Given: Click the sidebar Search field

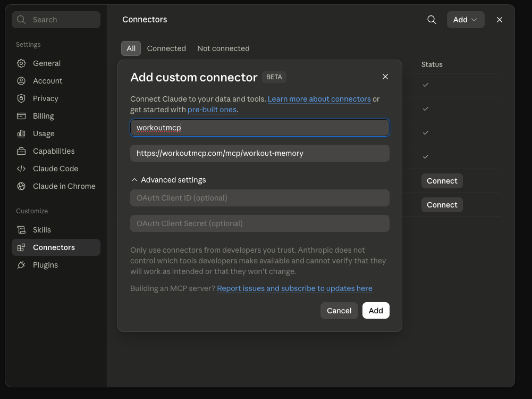Looking at the screenshot, I should (x=56, y=20).
